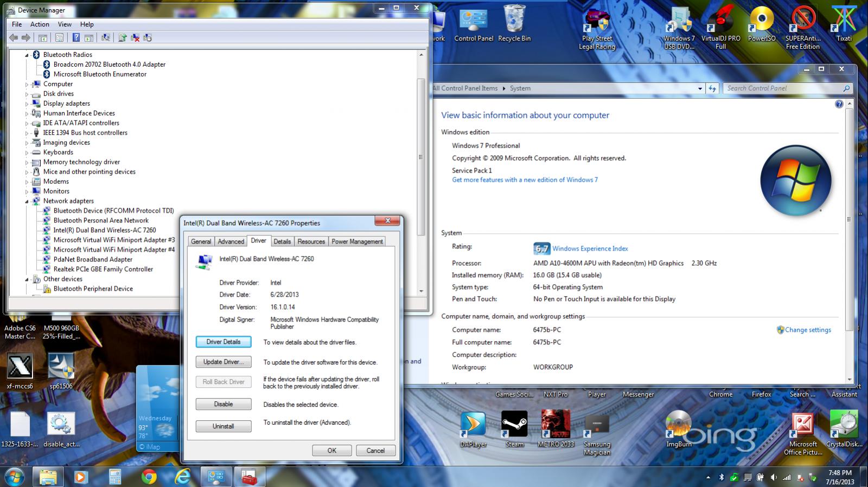The width and height of the screenshot is (868, 487).
Task: Launch Samsung Magician desktop shortcut
Action: click(597, 435)
